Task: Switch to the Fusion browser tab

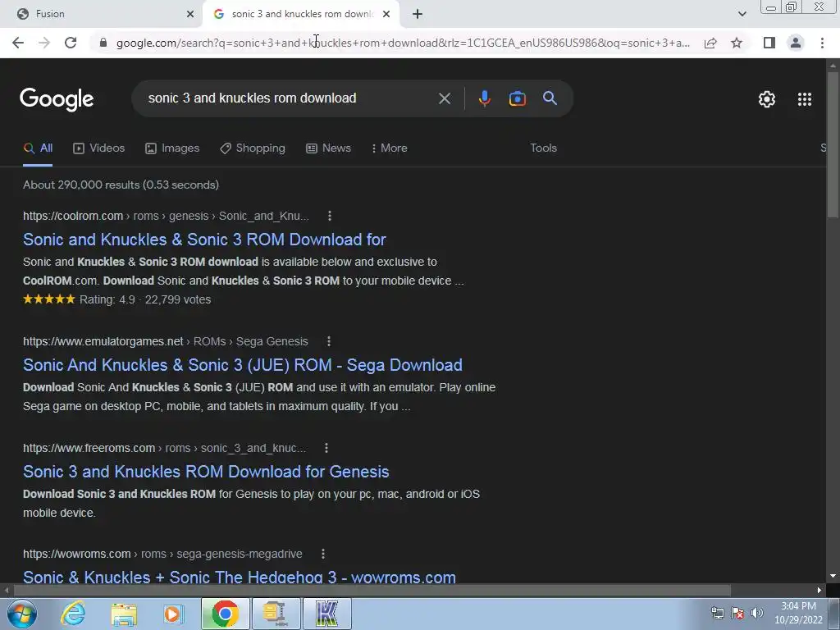Action: point(102,14)
